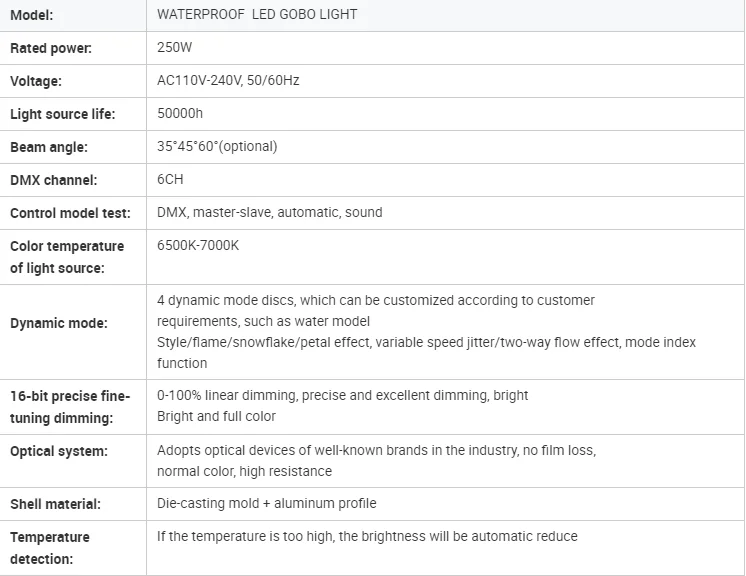Click the "0-100% linear dimming" description line
Viewport: 746px width, 576px height.
click(x=342, y=395)
